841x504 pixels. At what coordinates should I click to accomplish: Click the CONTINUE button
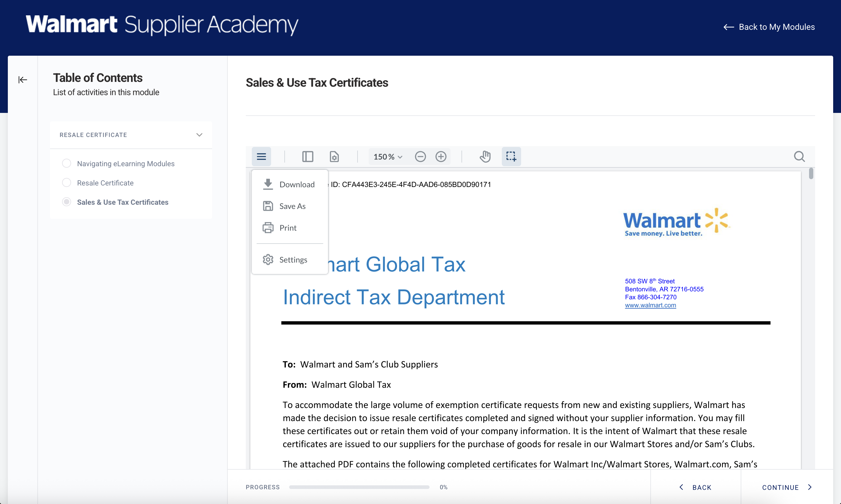[x=787, y=487]
